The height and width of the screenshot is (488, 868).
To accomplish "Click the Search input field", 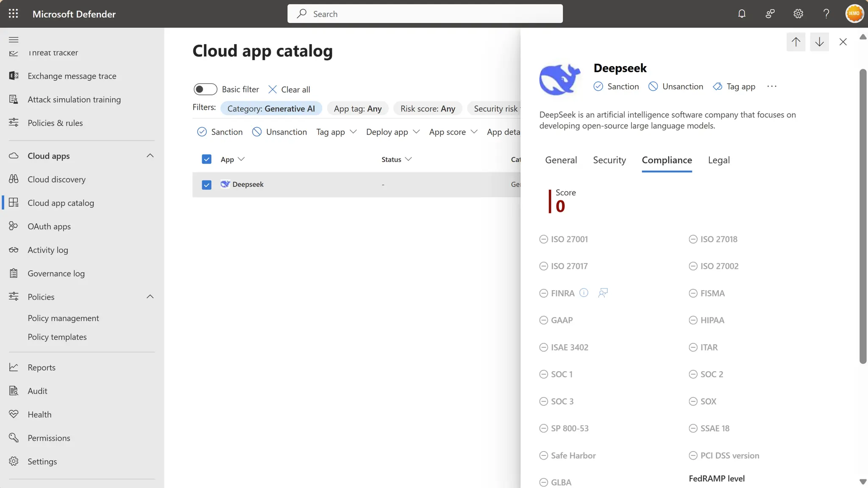I will click(425, 14).
